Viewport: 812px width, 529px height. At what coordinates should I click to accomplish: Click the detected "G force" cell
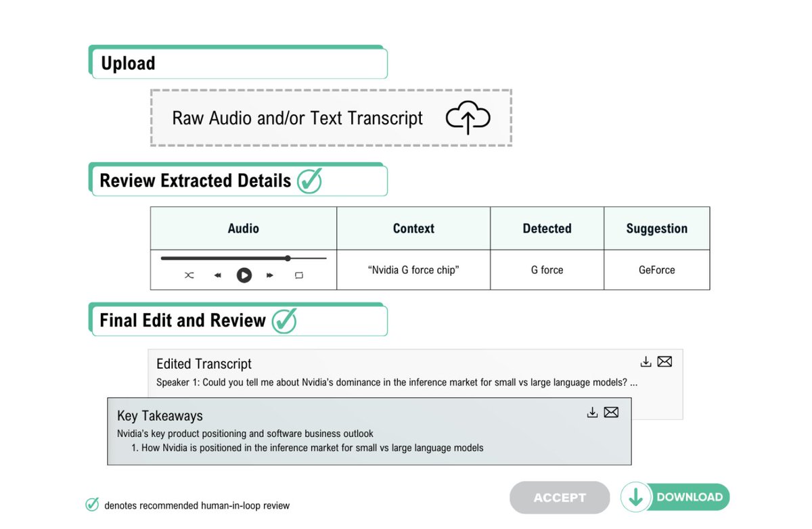(x=547, y=270)
